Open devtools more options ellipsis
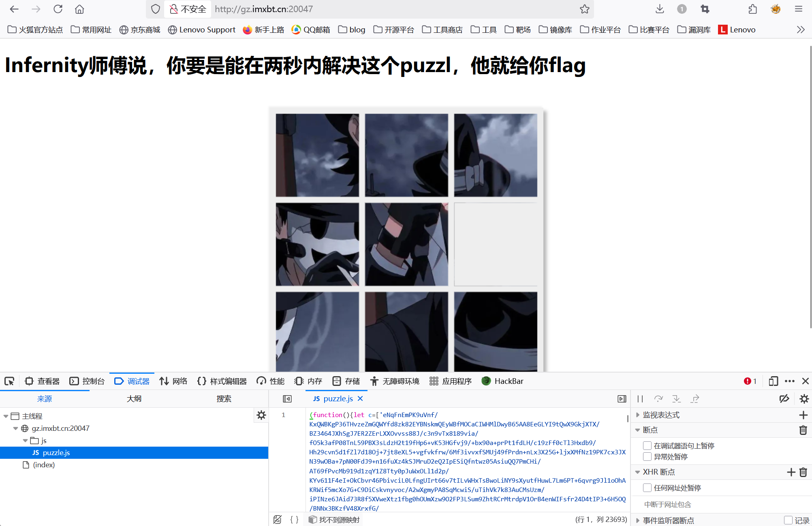Screen dimensions: 812x526 (789, 381)
